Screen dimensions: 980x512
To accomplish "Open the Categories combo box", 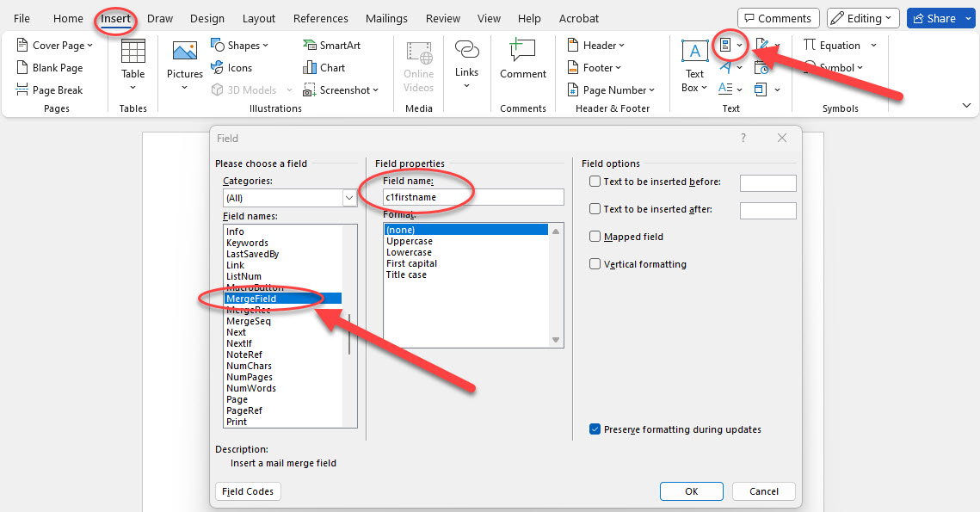I will pos(290,198).
